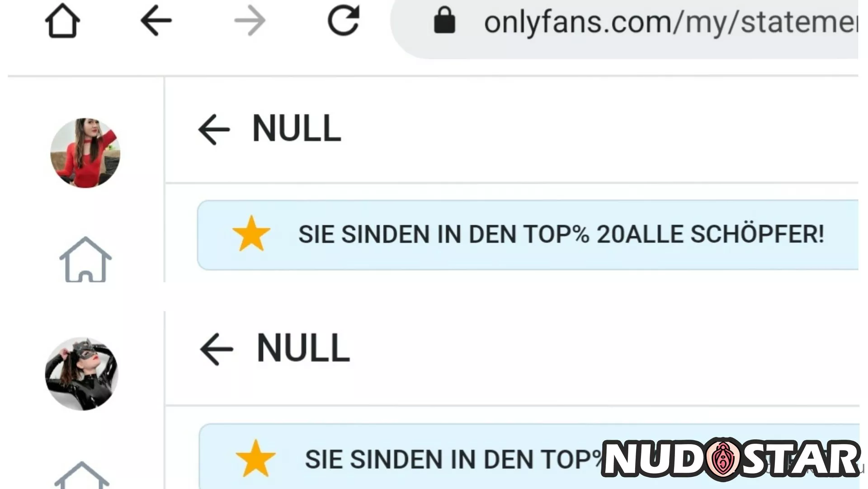Open the upper TOP% 20ALLE SCHÖPFER banner
Viewport: 868px width, 489px height.
click(x=528, y=235)
